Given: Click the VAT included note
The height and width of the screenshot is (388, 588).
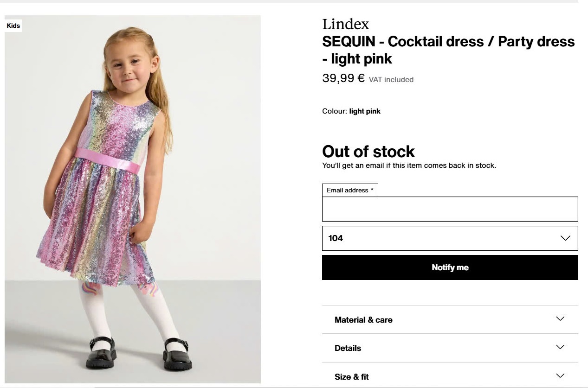Looking at the screenshot, I should 391,80.
